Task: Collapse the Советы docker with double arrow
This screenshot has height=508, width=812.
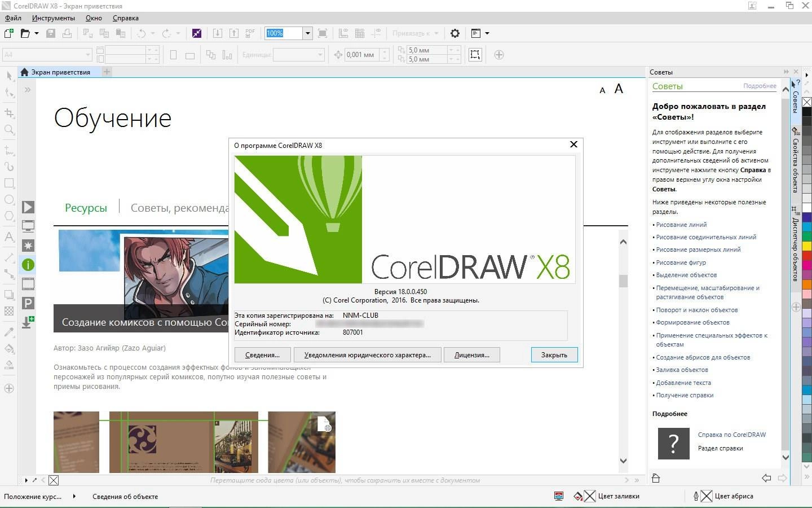Action: 786,72
